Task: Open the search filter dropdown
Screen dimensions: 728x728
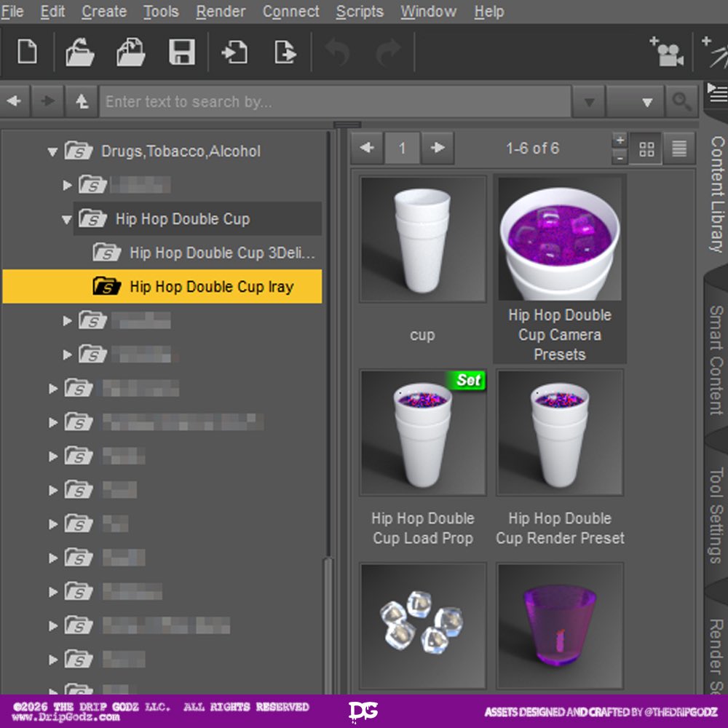Action: click(635, 101)
